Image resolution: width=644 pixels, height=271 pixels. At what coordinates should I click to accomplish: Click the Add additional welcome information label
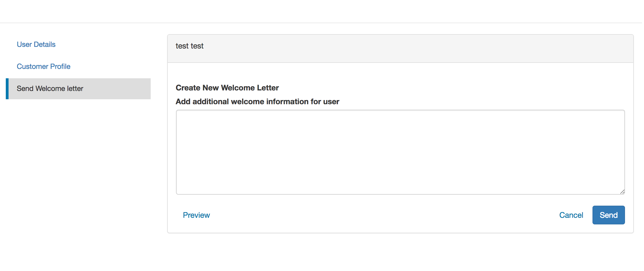click(257, 101)
